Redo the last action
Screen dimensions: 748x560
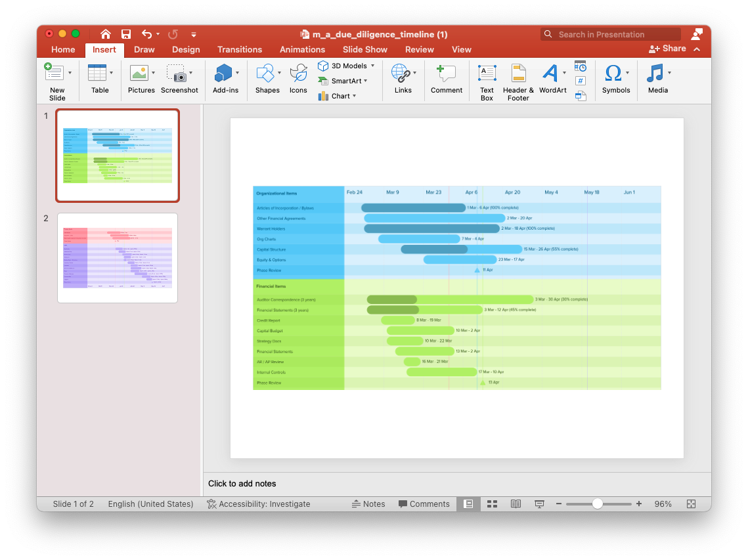(173, 34)
